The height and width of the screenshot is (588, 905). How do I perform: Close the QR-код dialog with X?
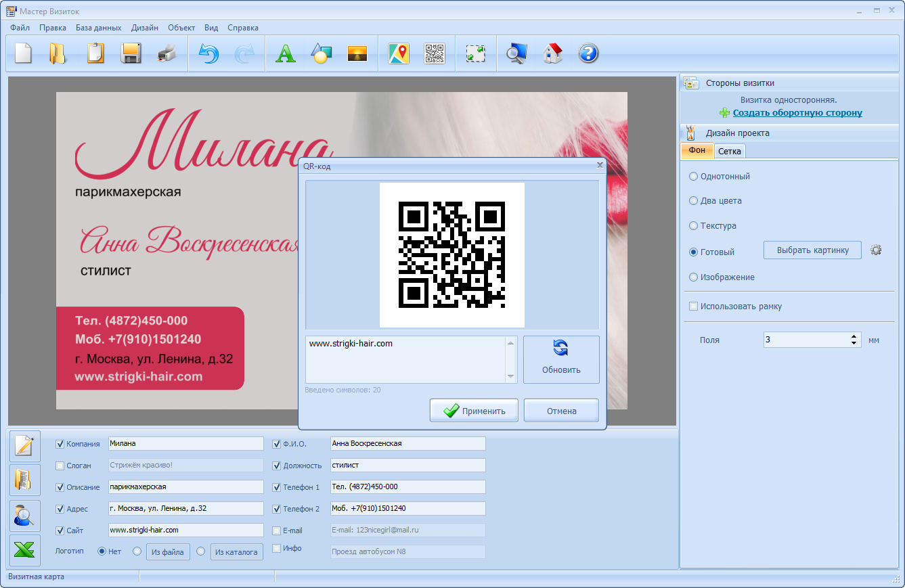click(x=599, y=164)
